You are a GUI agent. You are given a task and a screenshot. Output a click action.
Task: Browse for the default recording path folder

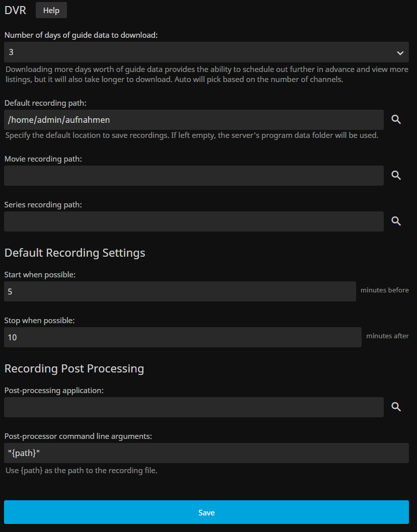(396, 120)
